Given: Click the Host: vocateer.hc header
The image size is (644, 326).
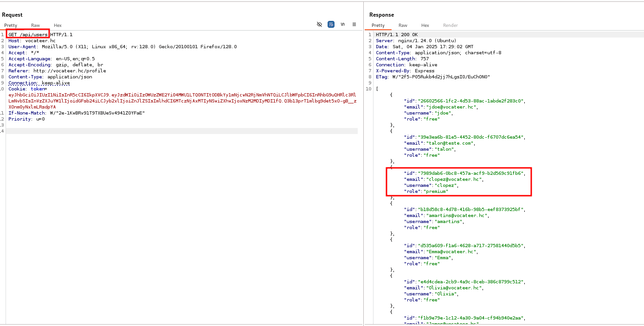Looking at the screenshot, I should pyautogui.click(x=32, y=41).
